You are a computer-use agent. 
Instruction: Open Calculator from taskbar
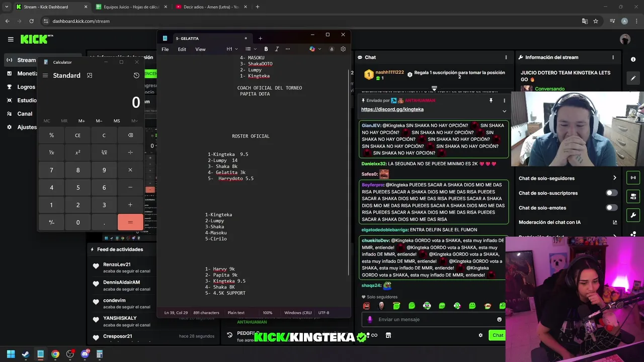click(100, 354)
